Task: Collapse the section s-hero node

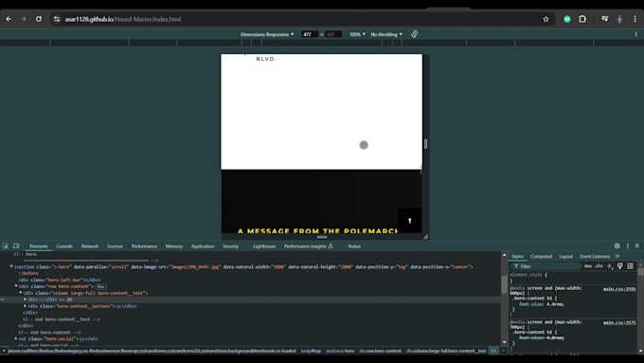Action: 11,267
